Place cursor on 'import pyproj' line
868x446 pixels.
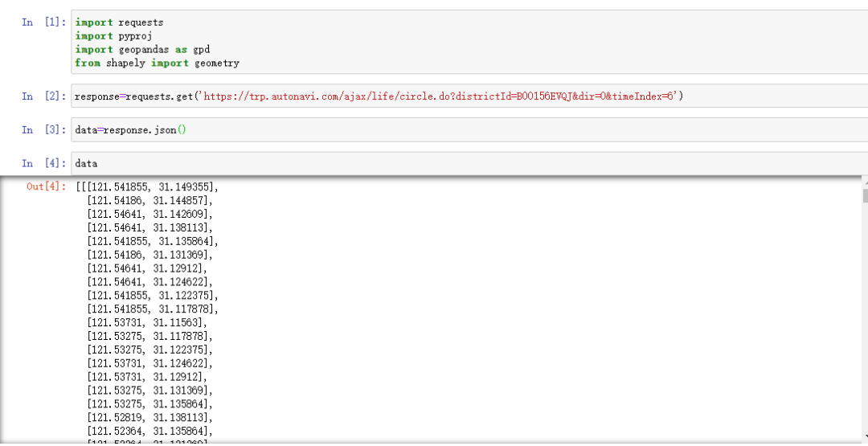click(x=113, y=36)
